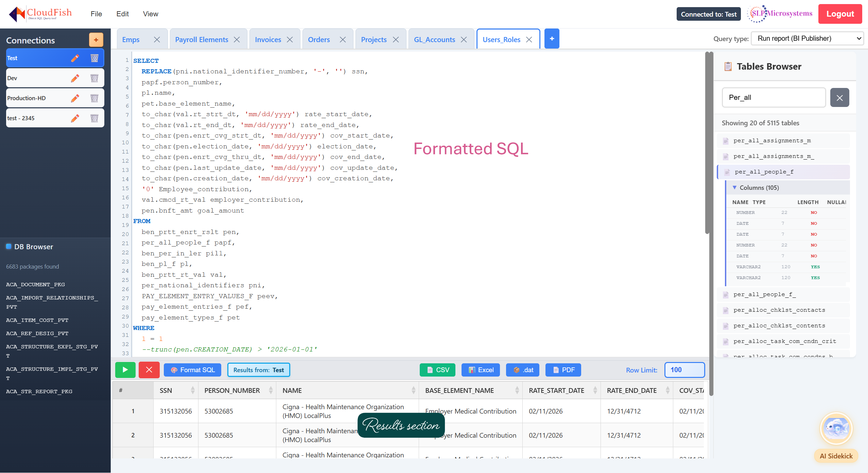Click the Format SQL button
The height and width of the screenshot is (473, 868).
pos(192,370)
